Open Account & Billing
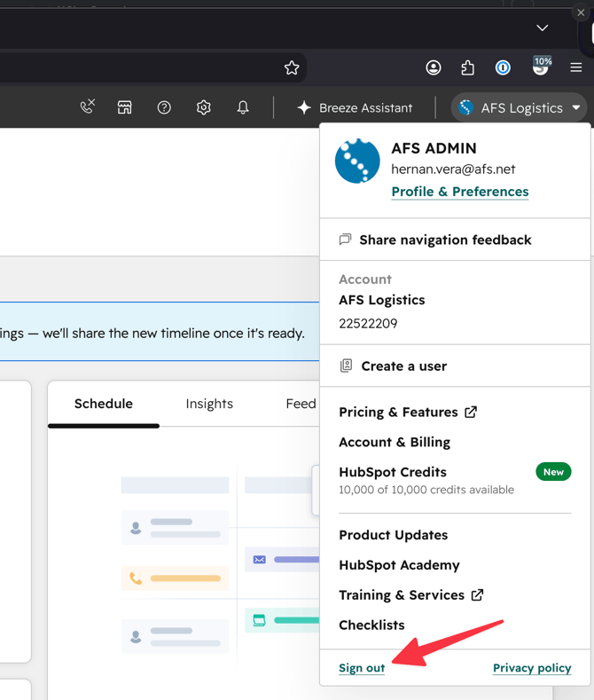This screenshot has width=594, height=700. [x=395, y=442]
